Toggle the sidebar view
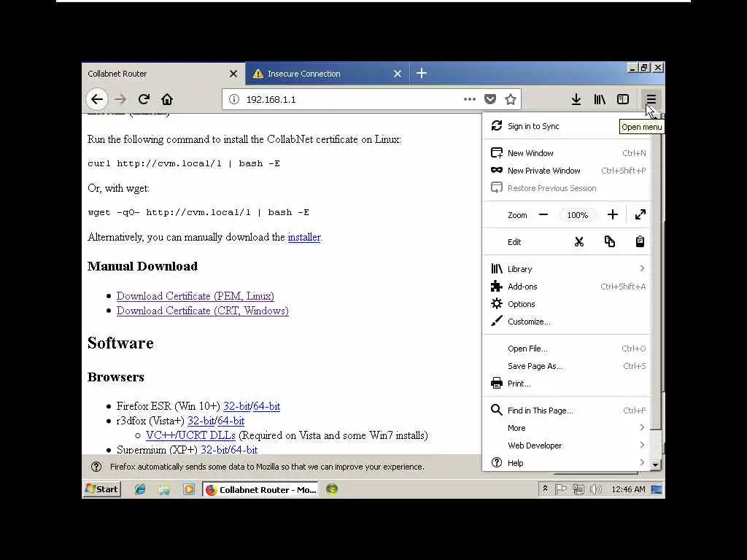Image resolution: width=747 pixels, height=560 pixels. coord(623,99)
